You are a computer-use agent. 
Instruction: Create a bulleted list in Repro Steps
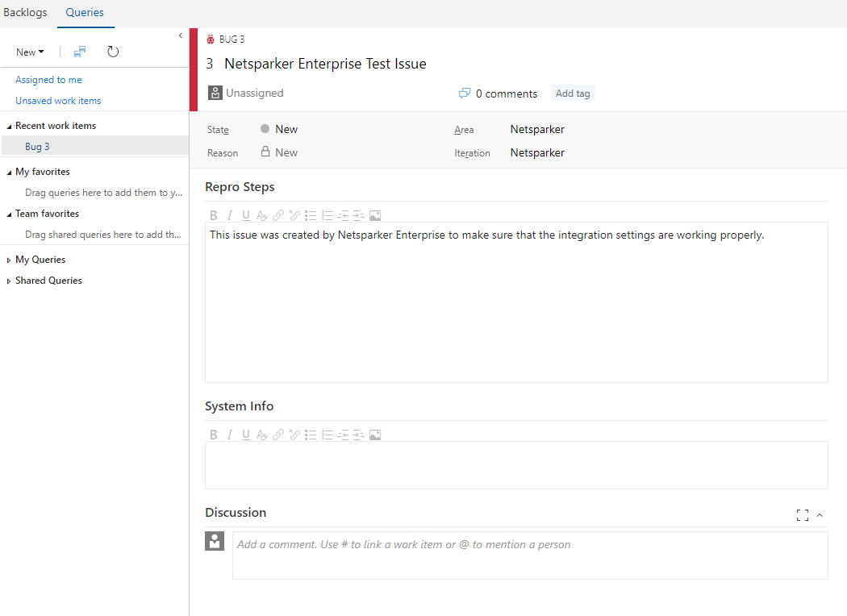tap(311, 215)
